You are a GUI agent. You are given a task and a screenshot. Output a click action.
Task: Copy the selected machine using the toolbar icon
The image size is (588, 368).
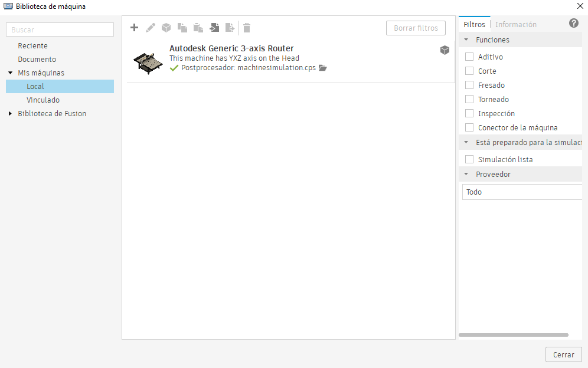pos(182,28)
